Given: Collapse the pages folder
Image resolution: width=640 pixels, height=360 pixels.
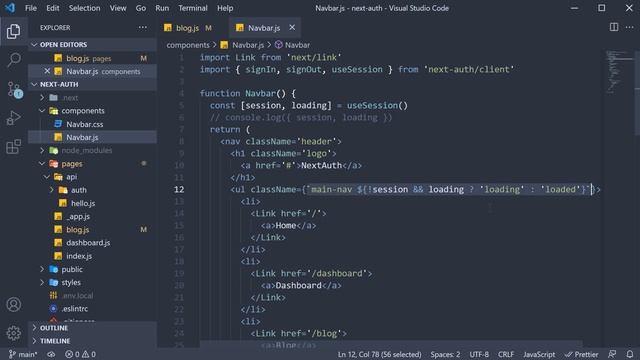Looking at the screenshot, I should pos(92,164).
